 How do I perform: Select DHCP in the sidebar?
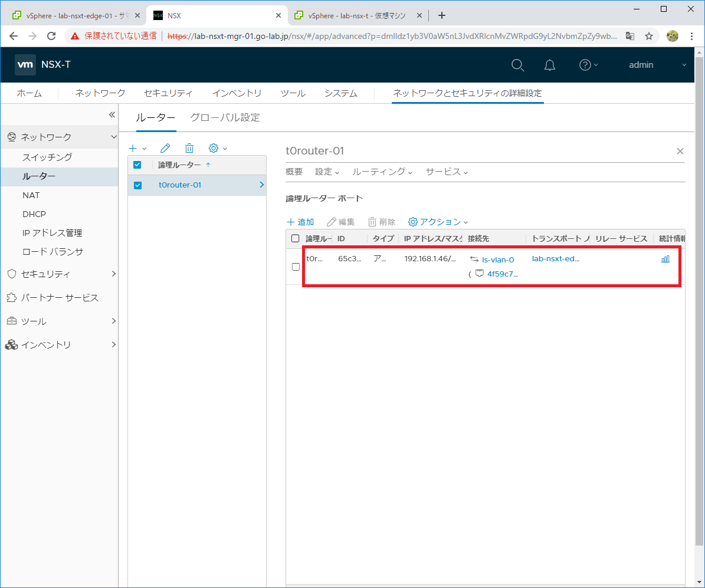click(34, 215)
